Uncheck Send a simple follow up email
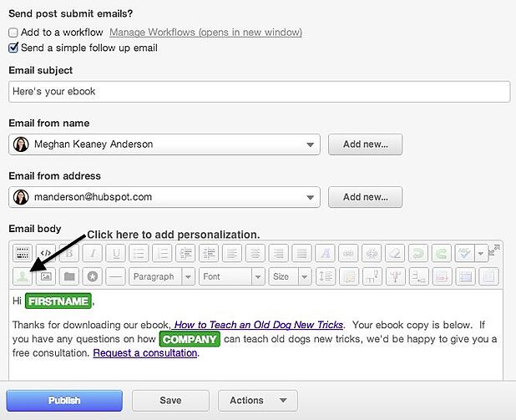Screen dimensions: 516x420 click(13, 48)
